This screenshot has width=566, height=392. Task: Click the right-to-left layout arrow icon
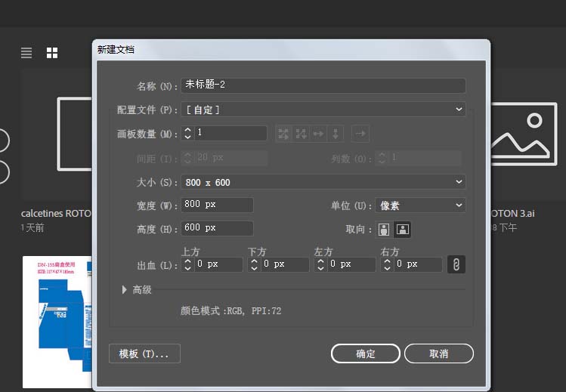click(360, 134)
